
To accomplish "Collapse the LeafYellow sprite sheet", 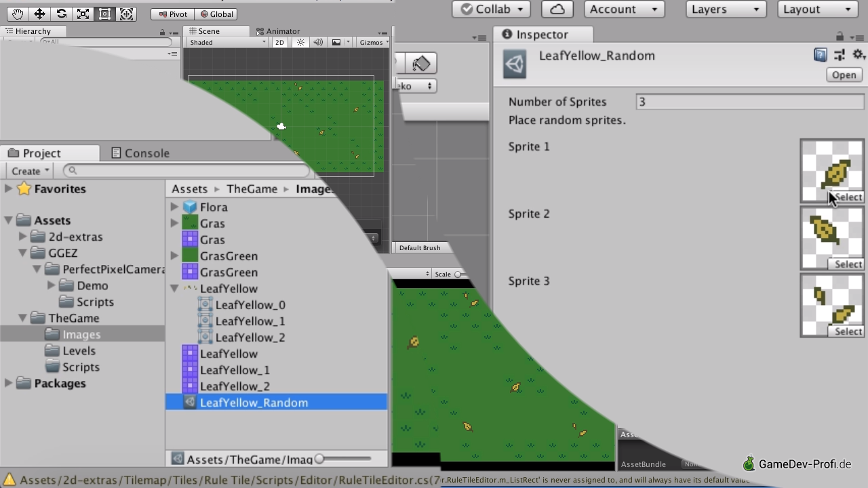I will (174, 288).
